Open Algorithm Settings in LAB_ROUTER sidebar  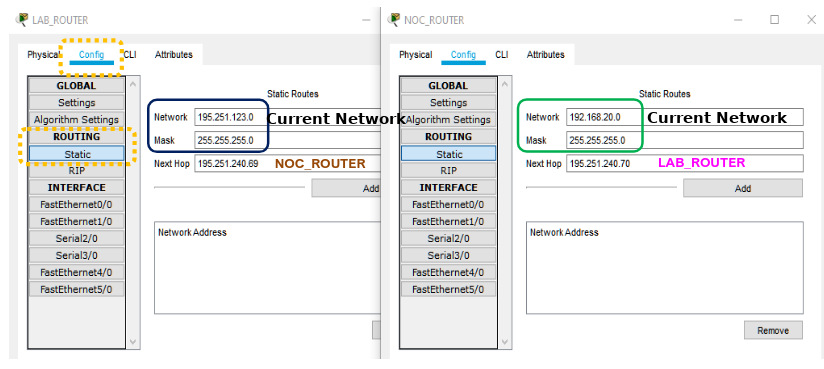click(77, 119)
